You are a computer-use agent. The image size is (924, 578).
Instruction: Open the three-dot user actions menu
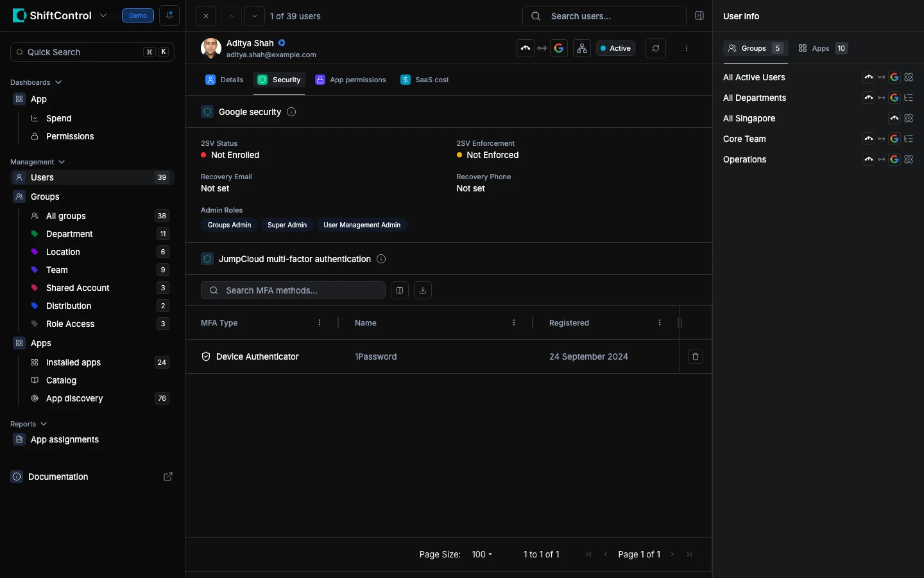click(x=687, y=48)
